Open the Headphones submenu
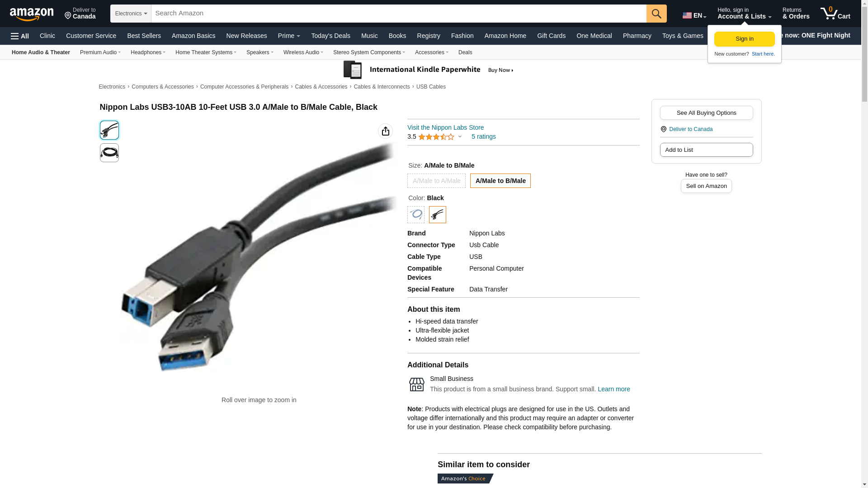Viewport: 868px width, 488px height. (x=148, y=52)
